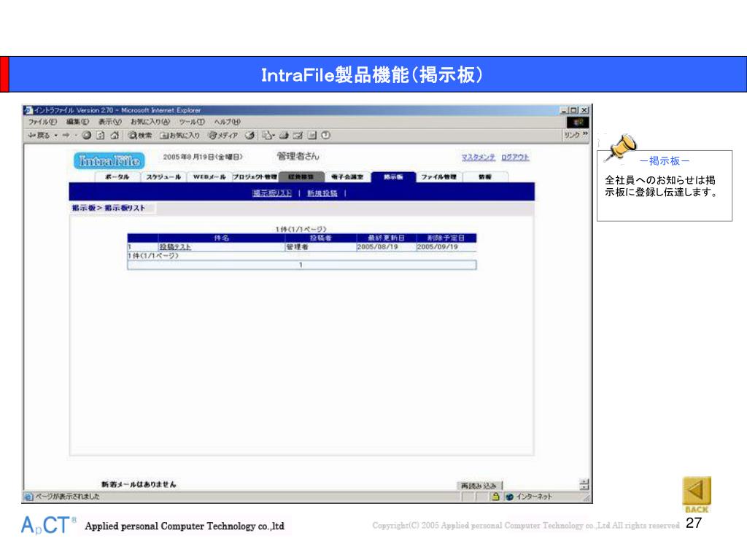Click the padlock icon in status bar
This screenshot has width=747, height=560.
coord(495,497)
